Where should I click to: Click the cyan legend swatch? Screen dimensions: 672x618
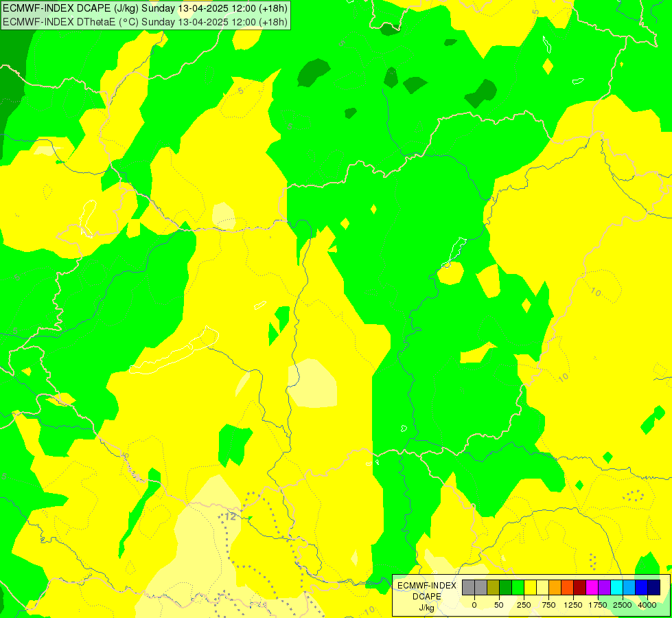[x=616, y=587]
